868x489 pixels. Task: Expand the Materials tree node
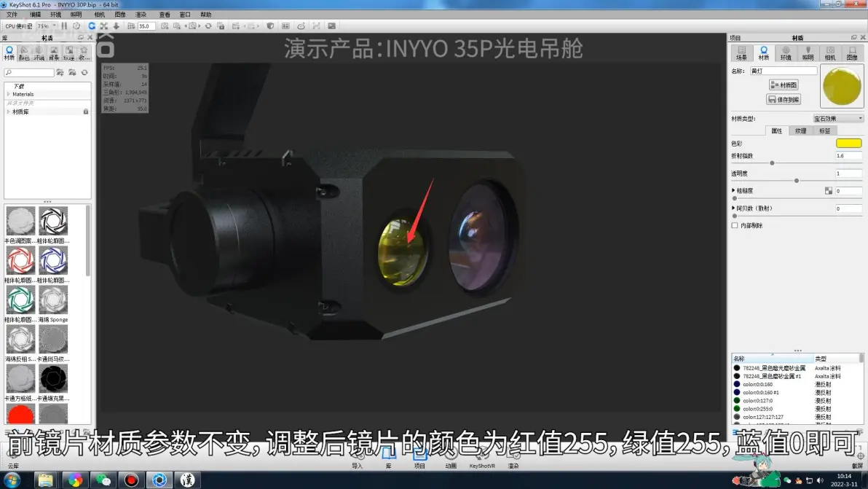click(x=8, y=95)
